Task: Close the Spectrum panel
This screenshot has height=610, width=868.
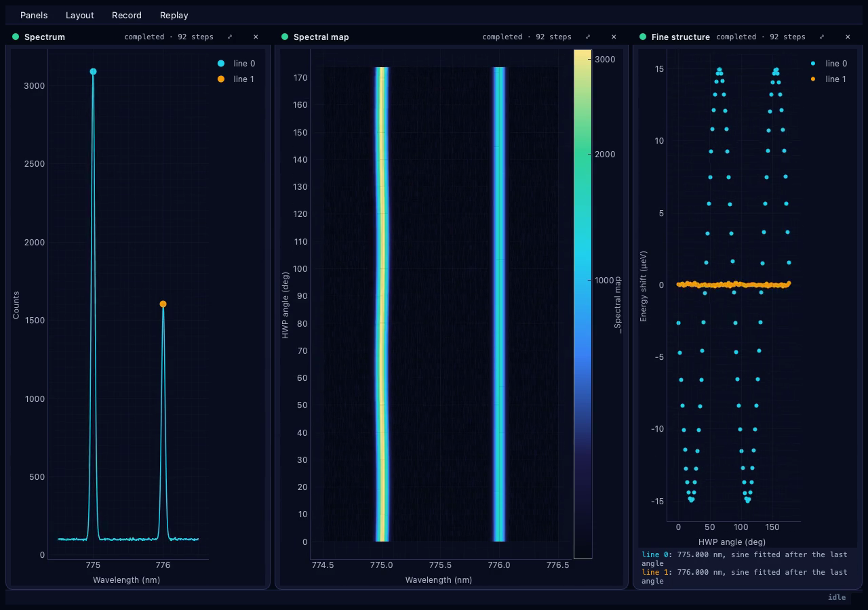Action: pyautogui.click(x=256, y=37)
